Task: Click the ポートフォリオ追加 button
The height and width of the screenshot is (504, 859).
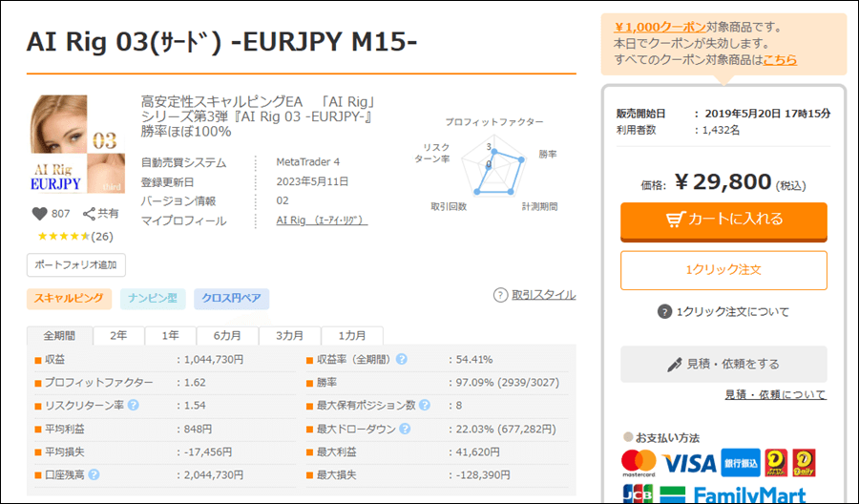Action: [76, 265]
